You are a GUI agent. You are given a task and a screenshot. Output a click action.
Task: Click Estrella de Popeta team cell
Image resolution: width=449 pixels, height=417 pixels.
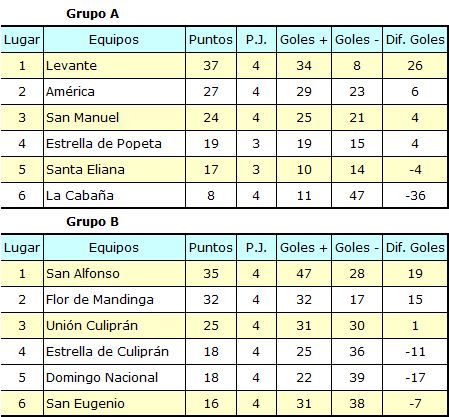[x=114, y=144]
